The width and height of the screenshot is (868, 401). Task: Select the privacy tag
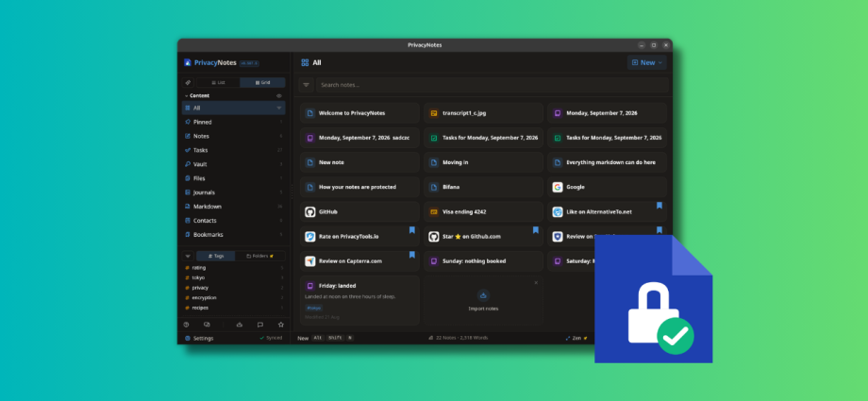(234, 288)
